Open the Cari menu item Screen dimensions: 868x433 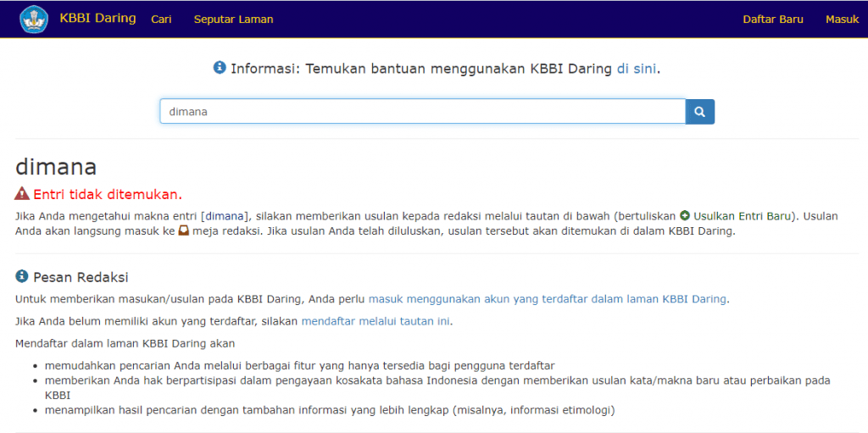pos(161,19)
